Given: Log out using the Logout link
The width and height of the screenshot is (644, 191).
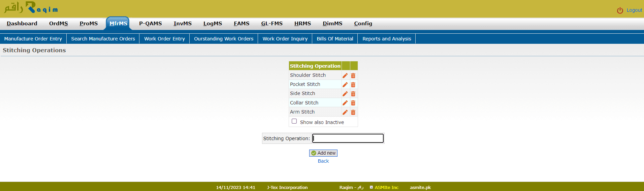Looking at the screenshot, I should pyautogui.click(x=634, y=10).
